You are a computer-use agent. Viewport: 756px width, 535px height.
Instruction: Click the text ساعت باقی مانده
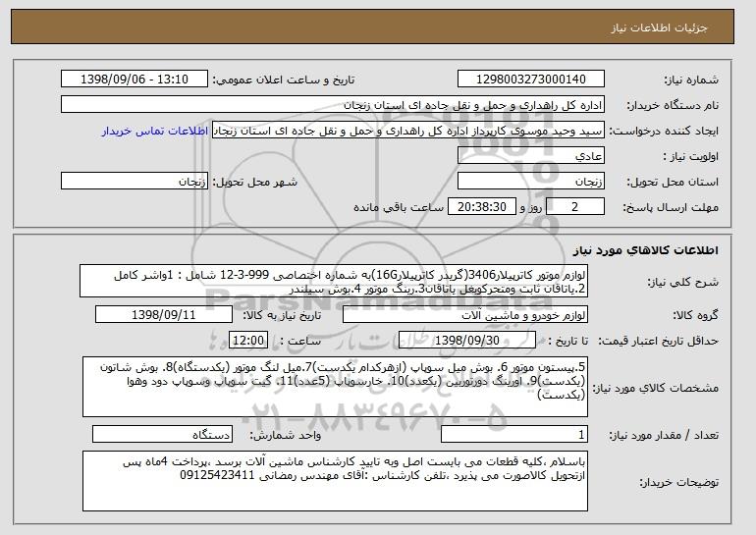coord(399,207)
